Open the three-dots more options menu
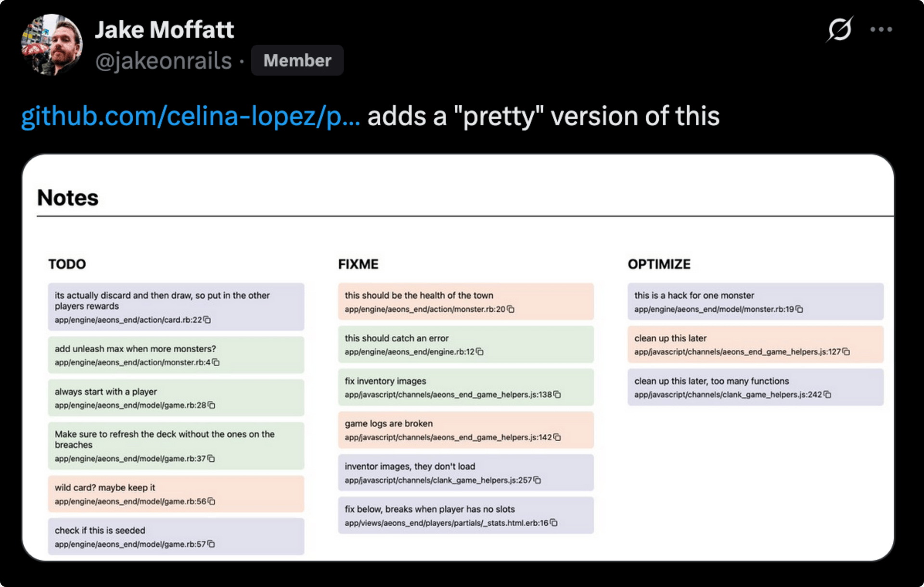924x587 pixels. coord(881,29)
